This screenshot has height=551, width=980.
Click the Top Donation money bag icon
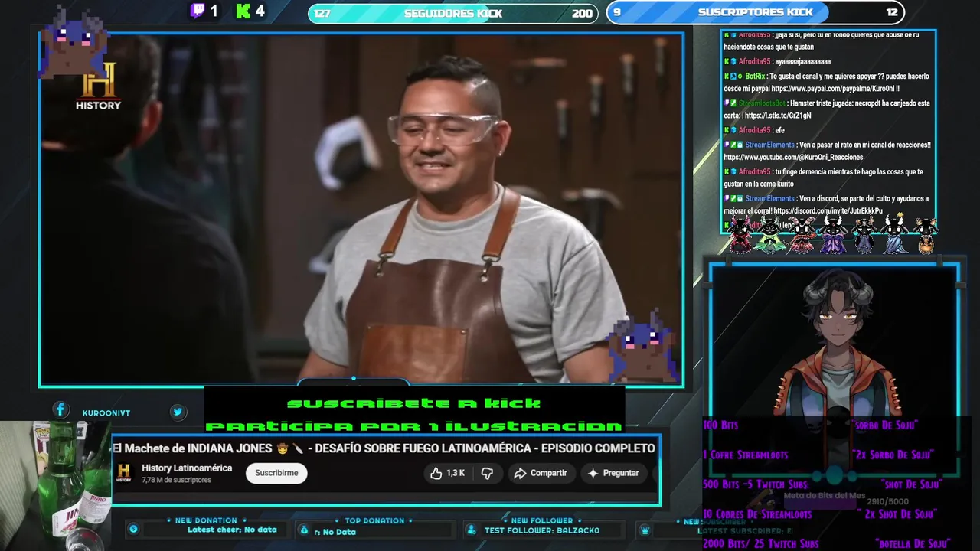click(304, 530)
